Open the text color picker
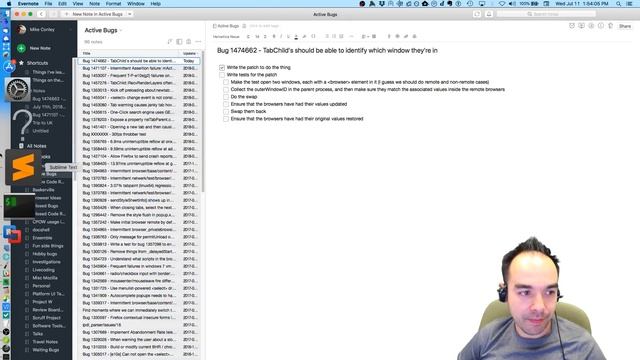The width and height of the screenshot is (640, 360). [296, 36]
